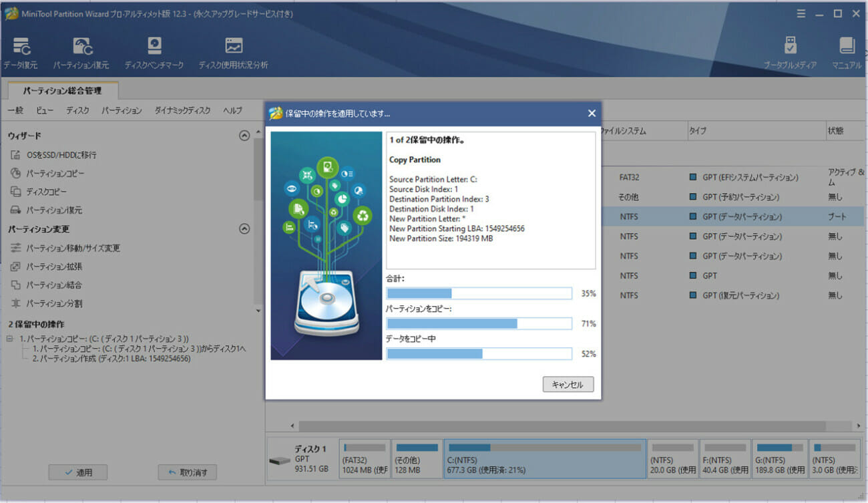Screen dimensions: 868x503
Task: Select pending step 1. パーティションコピー からディスク1へ
Action: pos(139,349)
